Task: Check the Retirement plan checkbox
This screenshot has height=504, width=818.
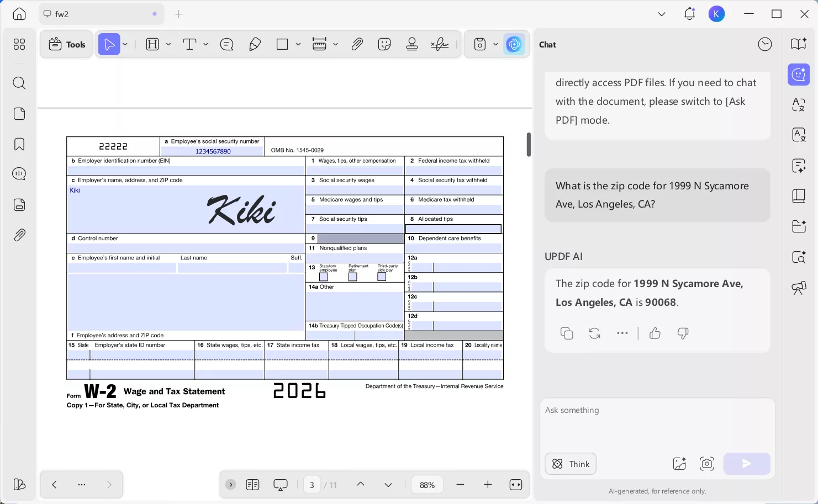Action: pos(352,277)
